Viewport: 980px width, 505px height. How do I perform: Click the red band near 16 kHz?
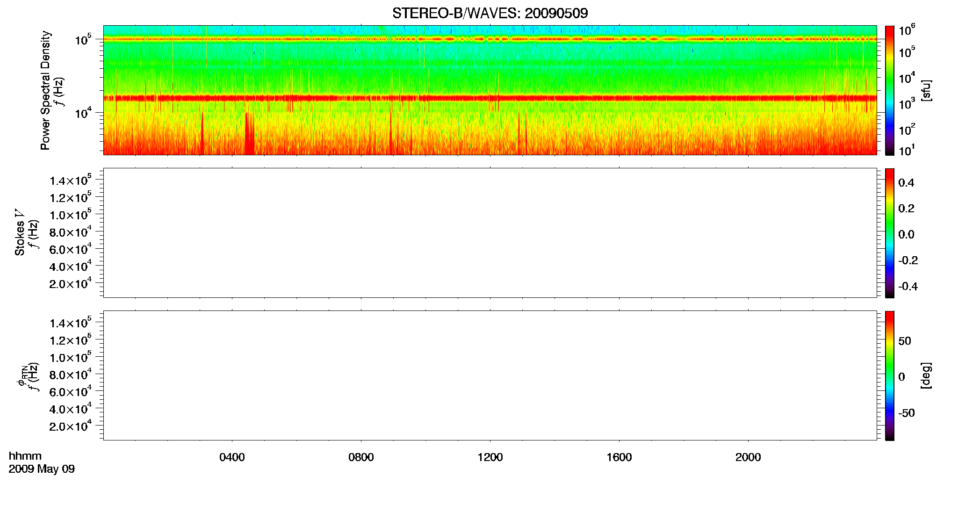click(x=490, y=98)
